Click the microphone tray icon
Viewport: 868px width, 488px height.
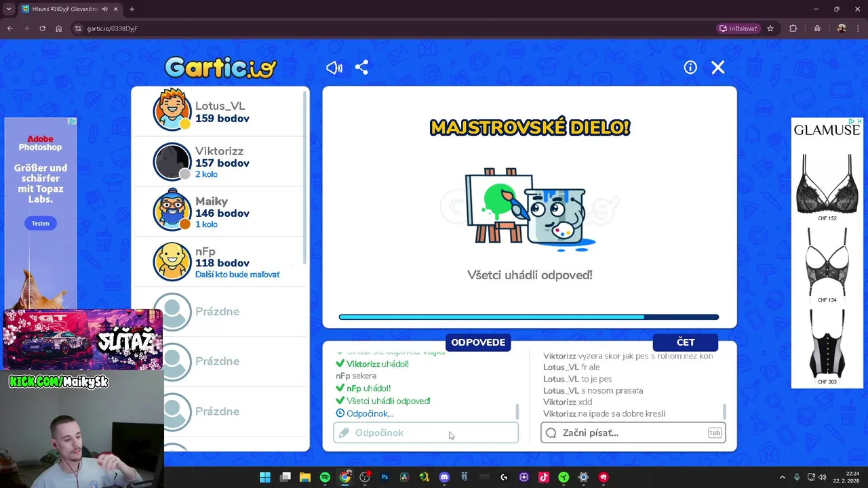pyautogui.click(x=797, y=477)
